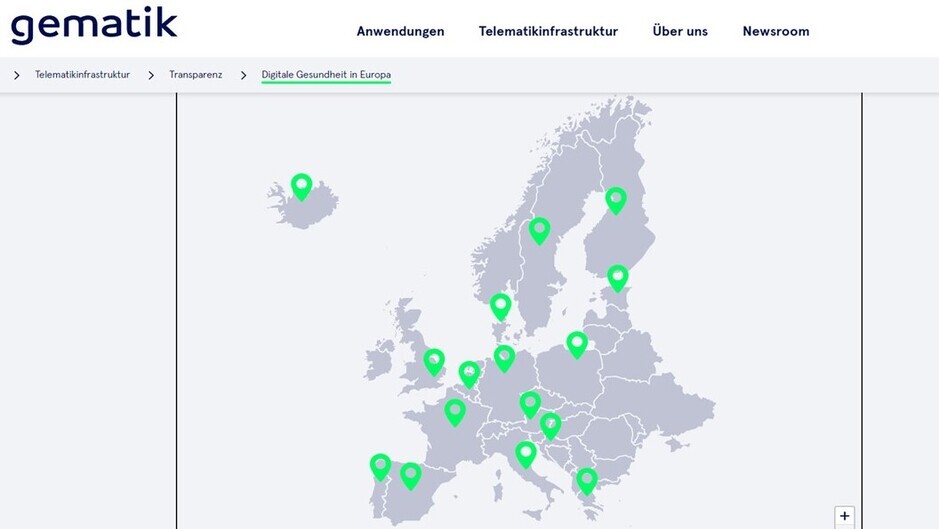Click the Transparenz breadcrumb link
The width and height of the screenshot is (939, 529).
[x=195, y=75]
